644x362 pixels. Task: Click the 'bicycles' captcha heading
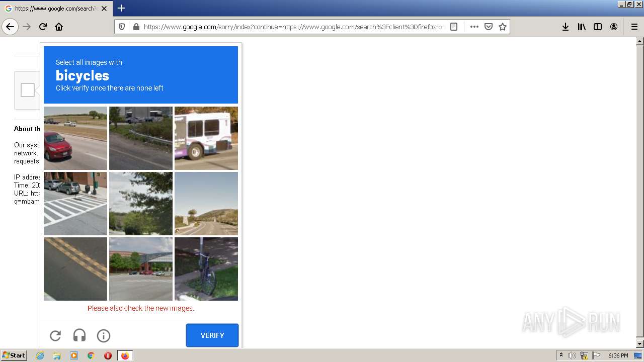(x=83, y=75)
